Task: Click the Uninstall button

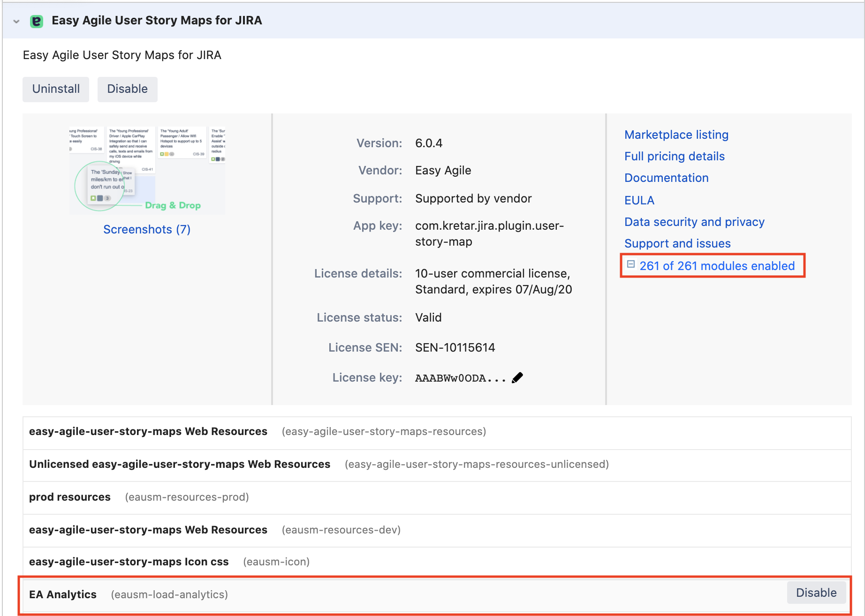Action: [56, 89]
